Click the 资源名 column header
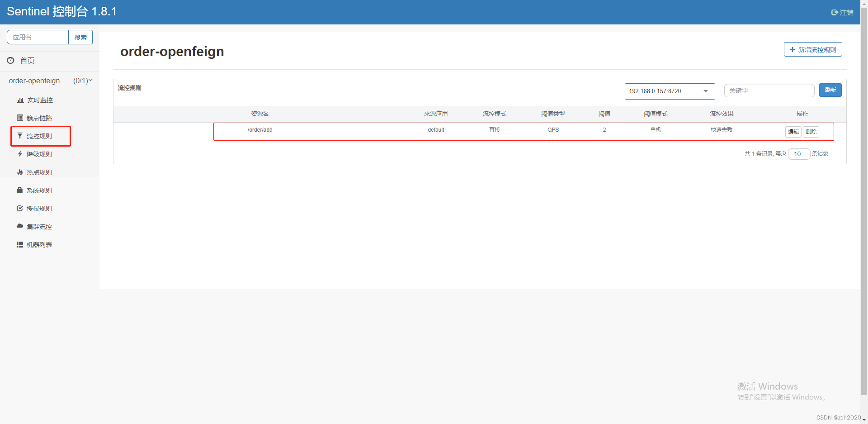The width and height of the screenshot is (868, 424). pyautogui.click(x=260, y=114)
